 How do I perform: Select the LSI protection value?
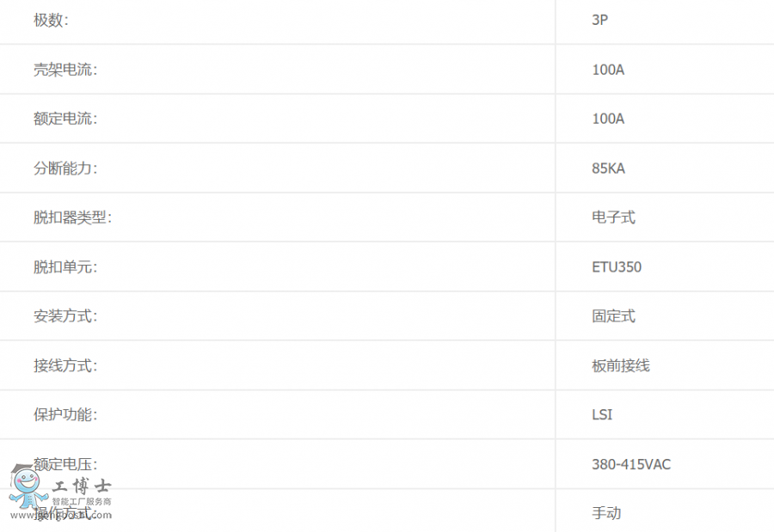[602, 414]
